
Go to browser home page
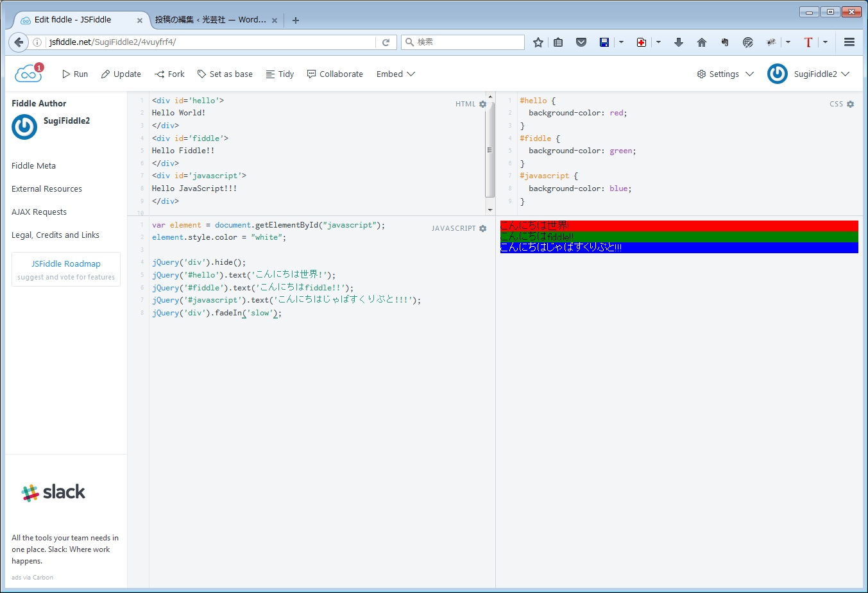[701, 42]
